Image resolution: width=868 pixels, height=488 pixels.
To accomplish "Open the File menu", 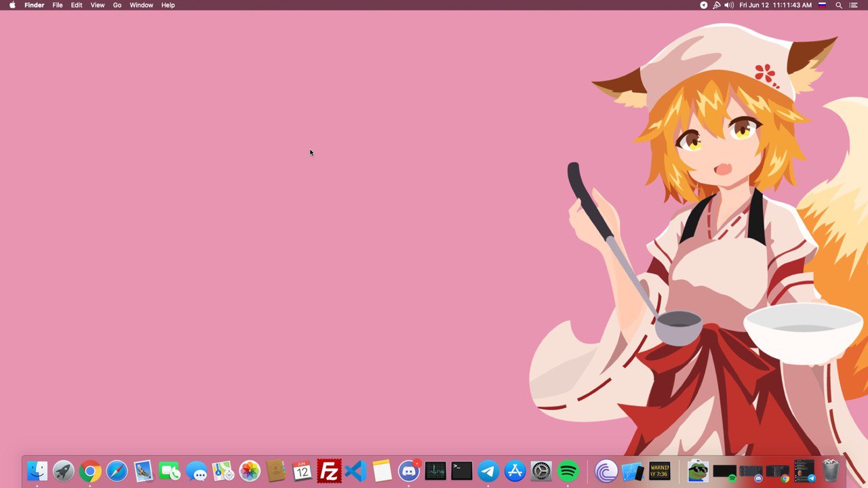I will tap(58, 5).
